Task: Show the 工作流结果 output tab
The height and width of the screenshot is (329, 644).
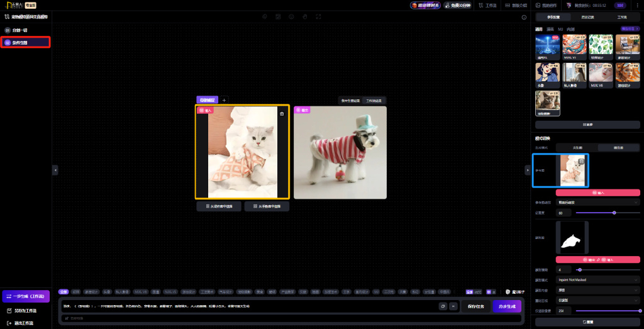Action: click(374, 100)
